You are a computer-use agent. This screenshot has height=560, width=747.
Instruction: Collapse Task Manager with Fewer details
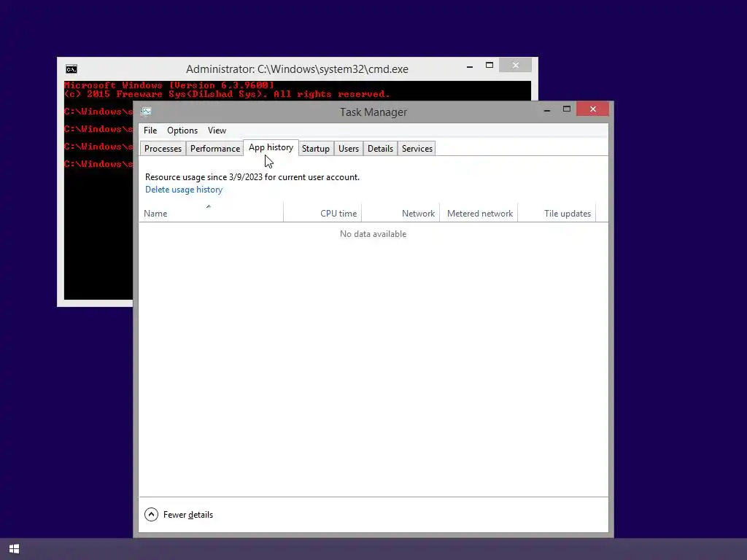click(179, 515)
